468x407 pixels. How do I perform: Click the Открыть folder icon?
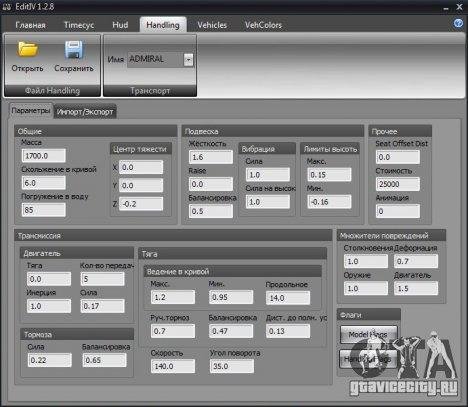pos(28,49)
